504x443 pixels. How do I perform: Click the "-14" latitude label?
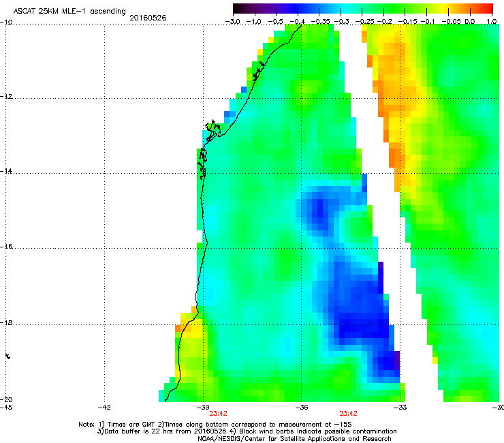click(6, 171)
